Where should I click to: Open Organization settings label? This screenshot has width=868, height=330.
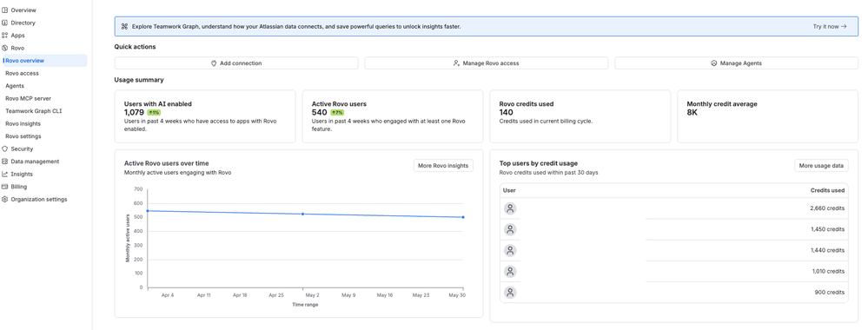coord(39,200)
